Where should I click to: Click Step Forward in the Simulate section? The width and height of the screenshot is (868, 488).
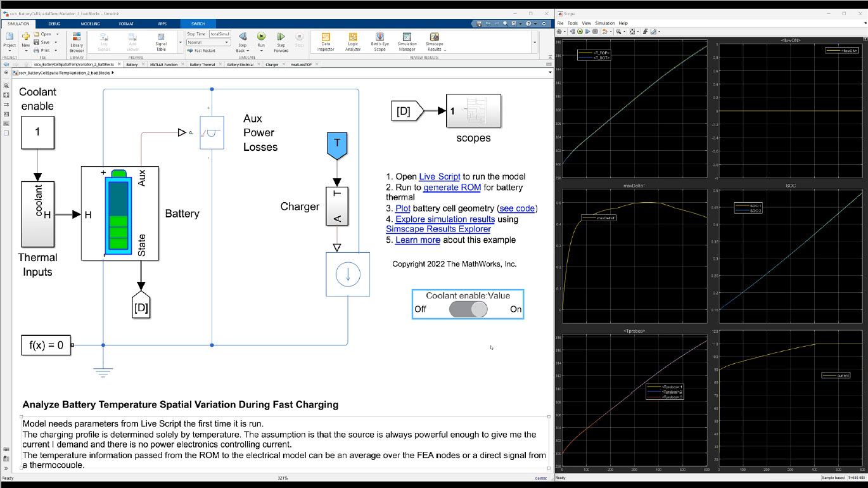pos(281,42)
